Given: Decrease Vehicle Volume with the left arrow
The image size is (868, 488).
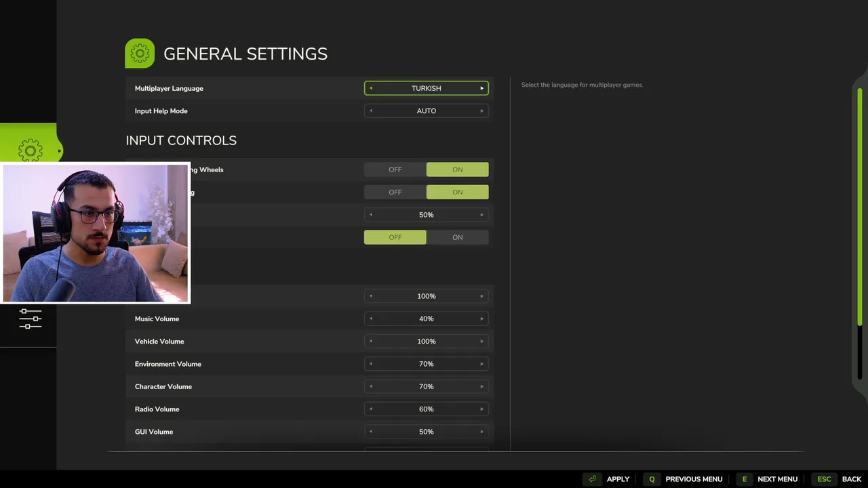Looking at the screenshot, I should [x=371, y=342].
